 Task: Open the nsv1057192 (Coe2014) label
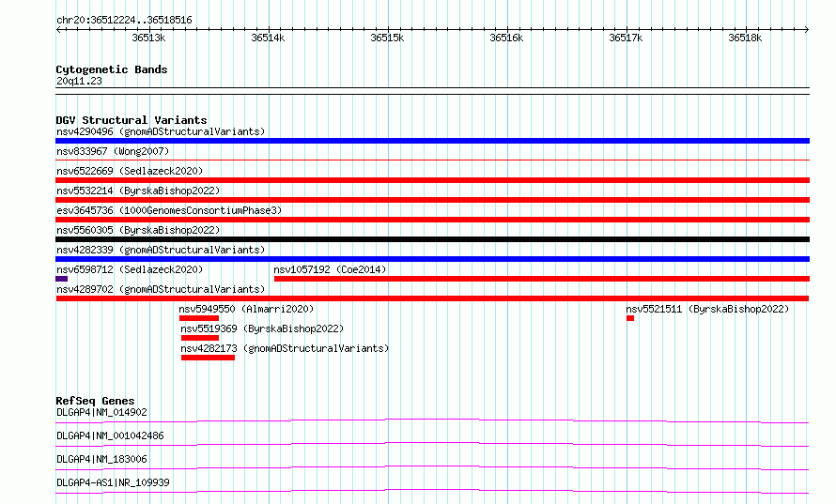click(330, 269)
